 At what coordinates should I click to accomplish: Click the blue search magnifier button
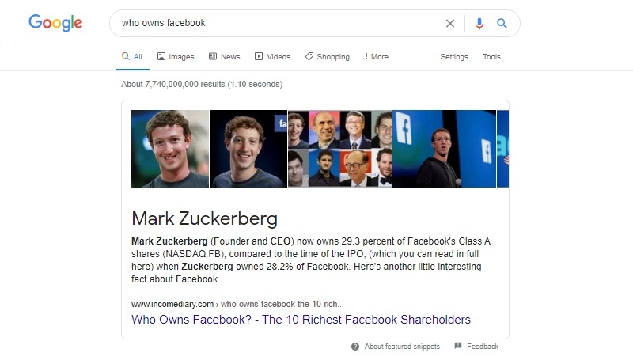click(x=502, y=24)
